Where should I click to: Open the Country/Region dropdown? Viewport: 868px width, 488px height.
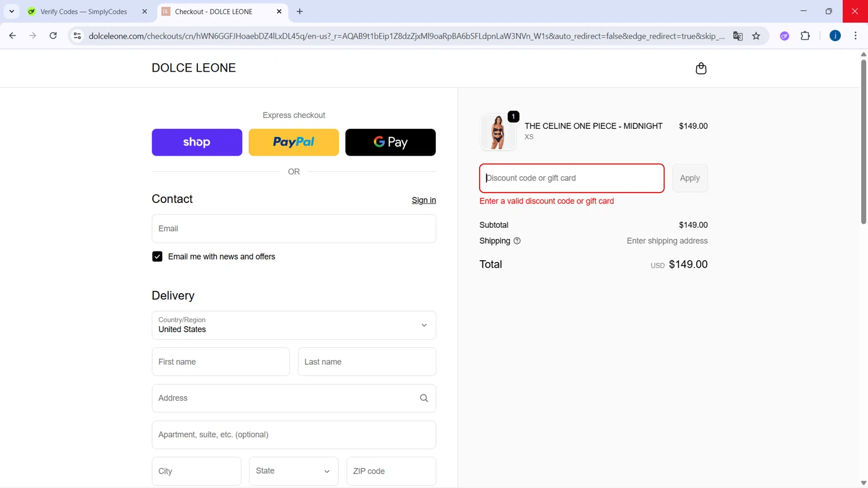click(x=294, y=326)
